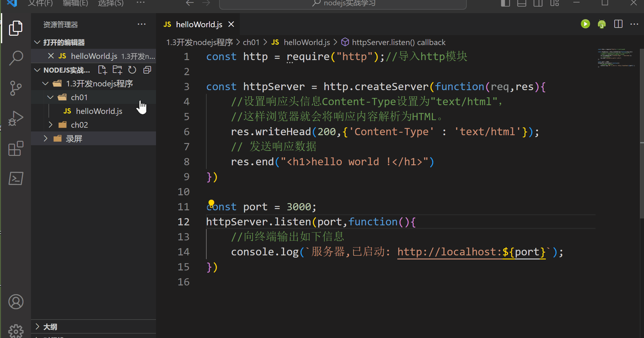The width and height of the screenshot is (644, 338).
Task: Refresh the Explorer file tree
Action: click(x=132, y=70)
